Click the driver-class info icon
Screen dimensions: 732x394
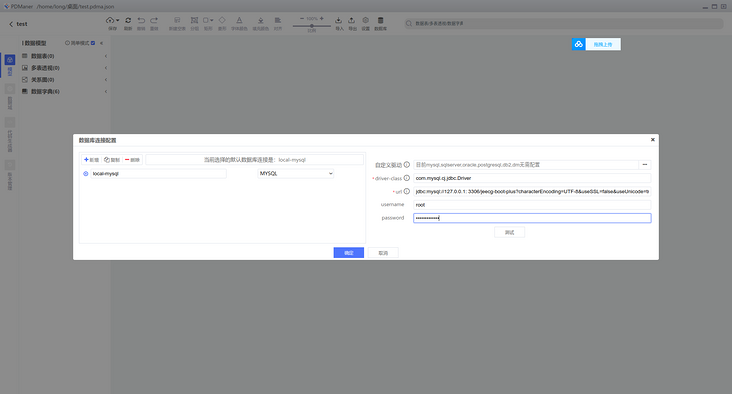[x=407, y=178]
